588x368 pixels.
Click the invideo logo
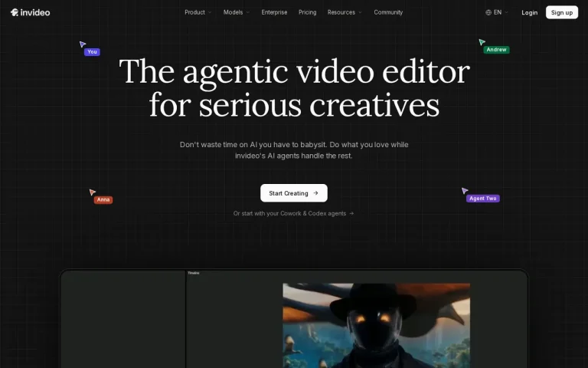(x=30, y=12)
